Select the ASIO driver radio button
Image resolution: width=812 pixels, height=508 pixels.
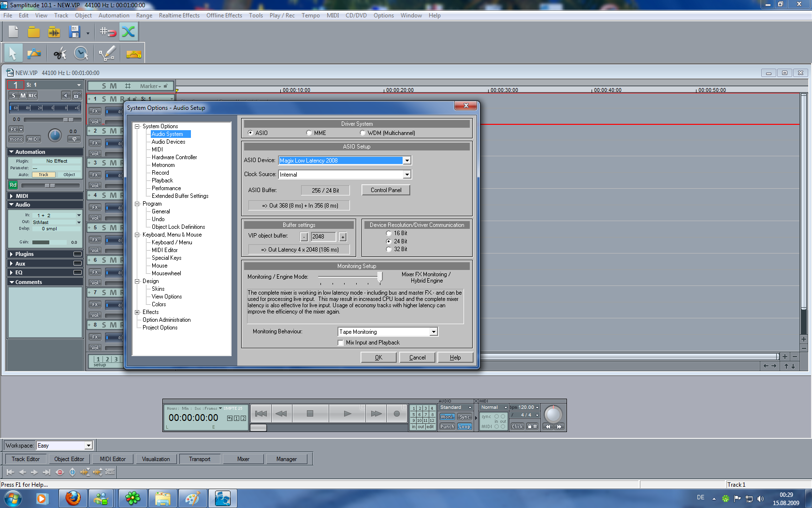point(250,133)
